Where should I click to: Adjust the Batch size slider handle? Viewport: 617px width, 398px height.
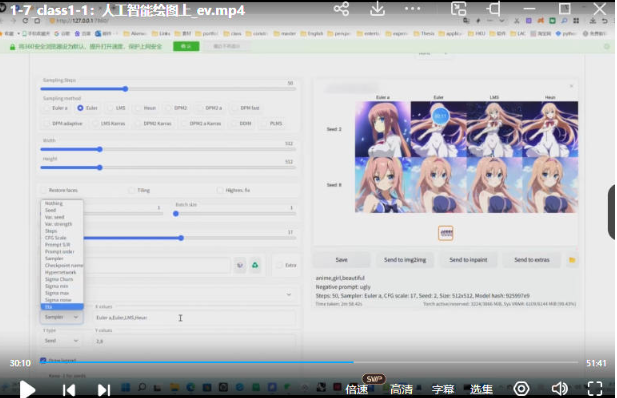(176, 214)
